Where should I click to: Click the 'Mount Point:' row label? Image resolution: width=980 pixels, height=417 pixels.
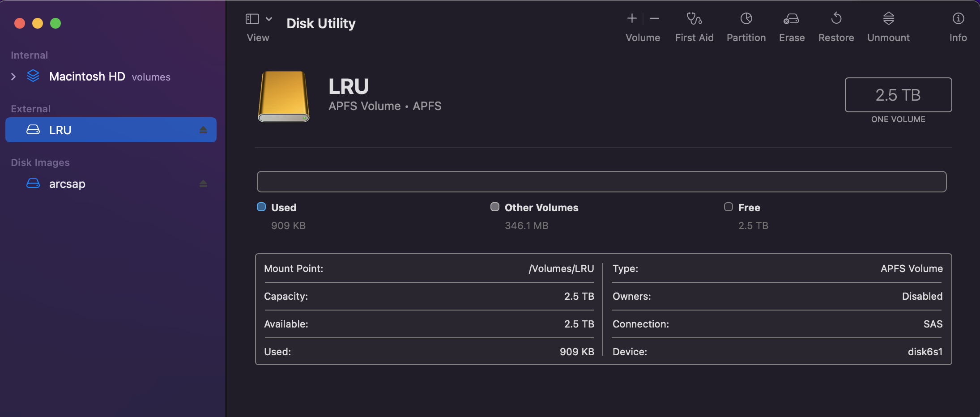tap(294, 268)
